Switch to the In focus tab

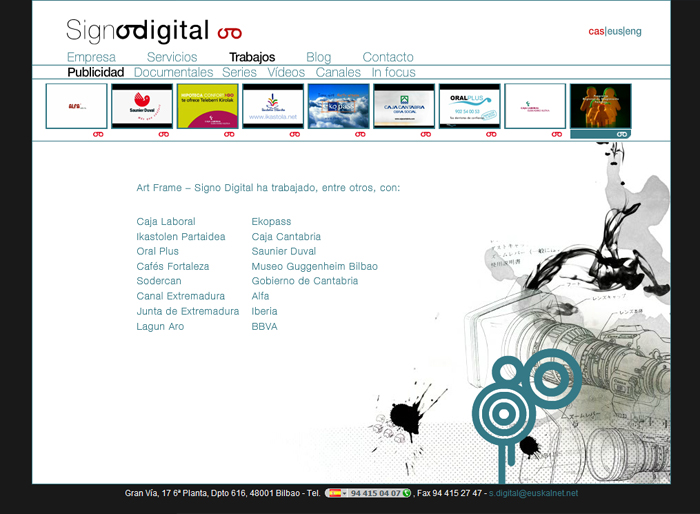(x=393, y=72)
